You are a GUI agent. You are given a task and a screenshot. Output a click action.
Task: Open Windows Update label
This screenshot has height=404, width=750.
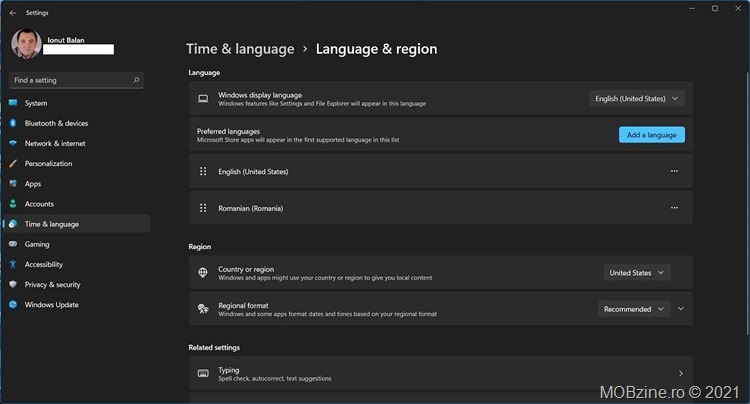(x=52, y=305)
